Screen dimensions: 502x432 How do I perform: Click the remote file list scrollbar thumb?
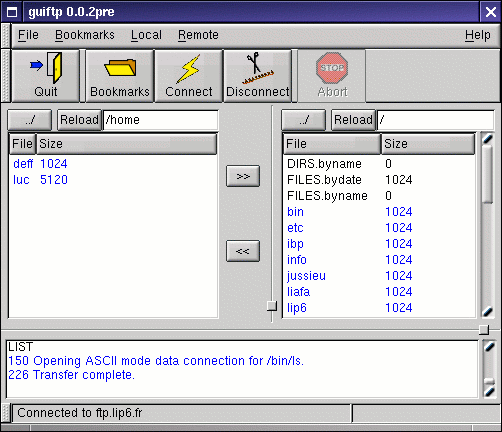[487, 174]
